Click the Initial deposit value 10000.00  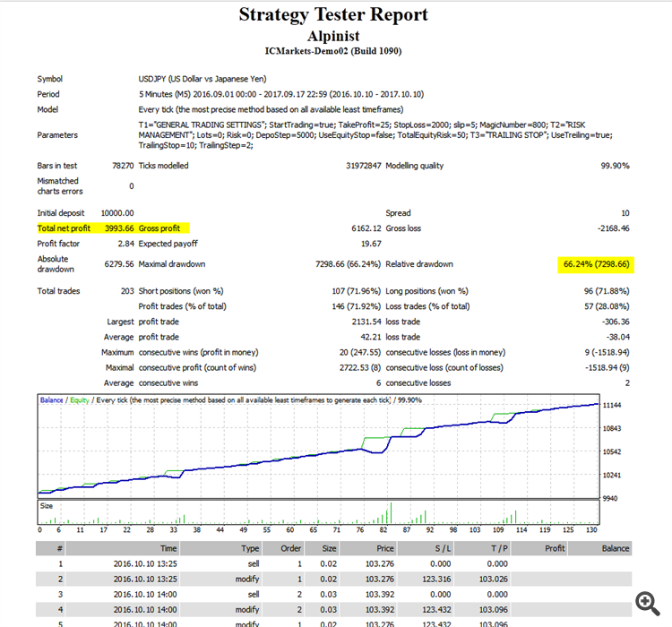[x=117, y=213]
